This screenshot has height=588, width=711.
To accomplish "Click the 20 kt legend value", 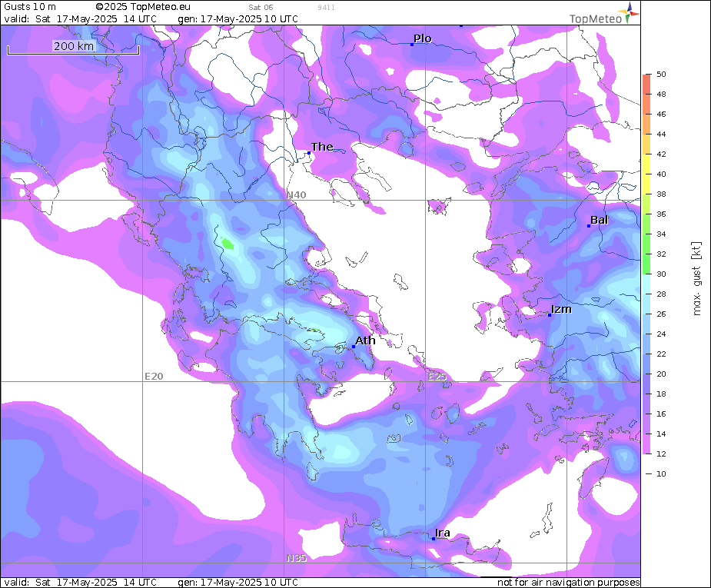I will pos(661,374).
